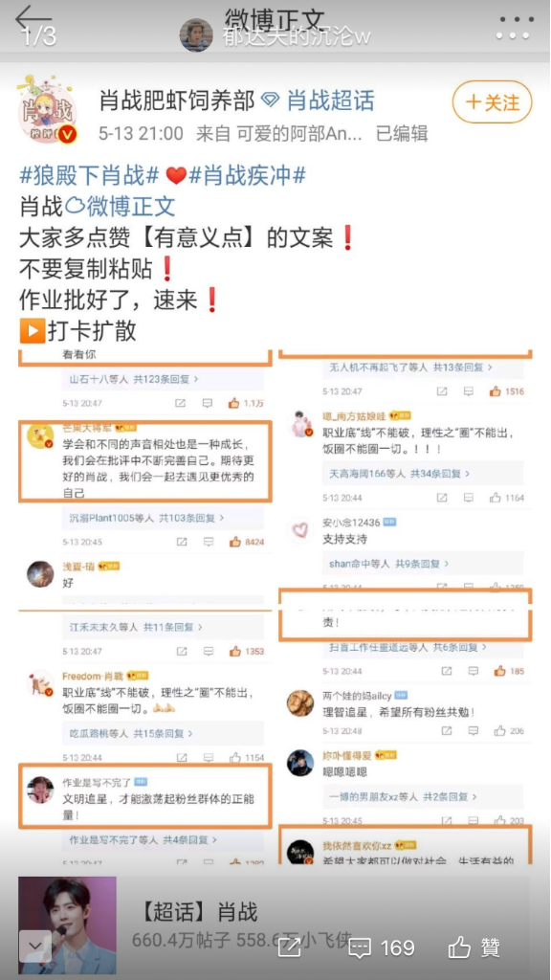Open the three-dot more options menu

(x=515, y=27)
